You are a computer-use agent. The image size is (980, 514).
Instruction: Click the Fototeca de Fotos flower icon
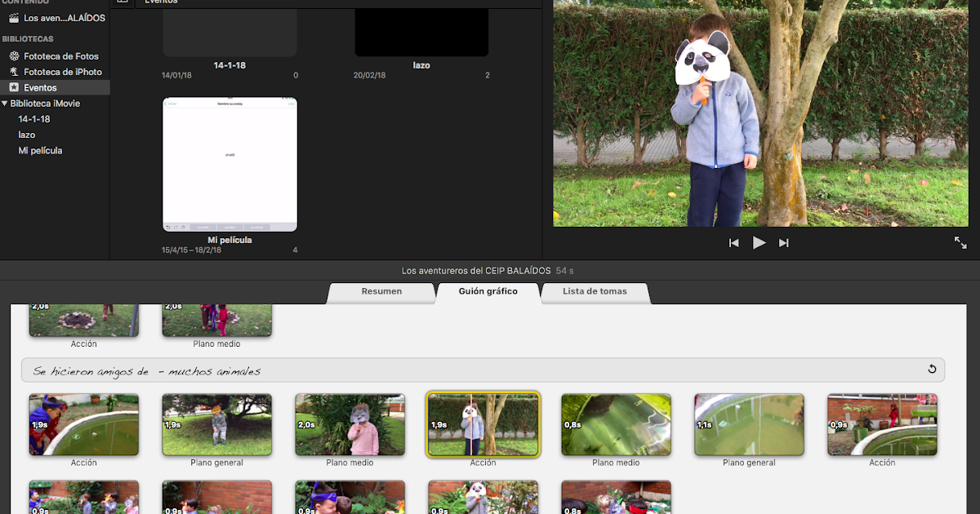point(14,56)
